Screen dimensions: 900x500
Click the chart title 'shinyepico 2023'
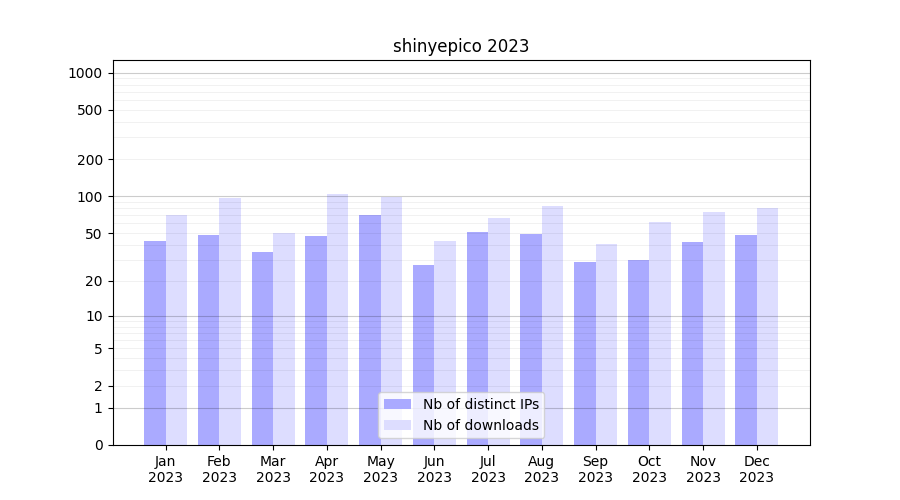click(x=461, y=46)
